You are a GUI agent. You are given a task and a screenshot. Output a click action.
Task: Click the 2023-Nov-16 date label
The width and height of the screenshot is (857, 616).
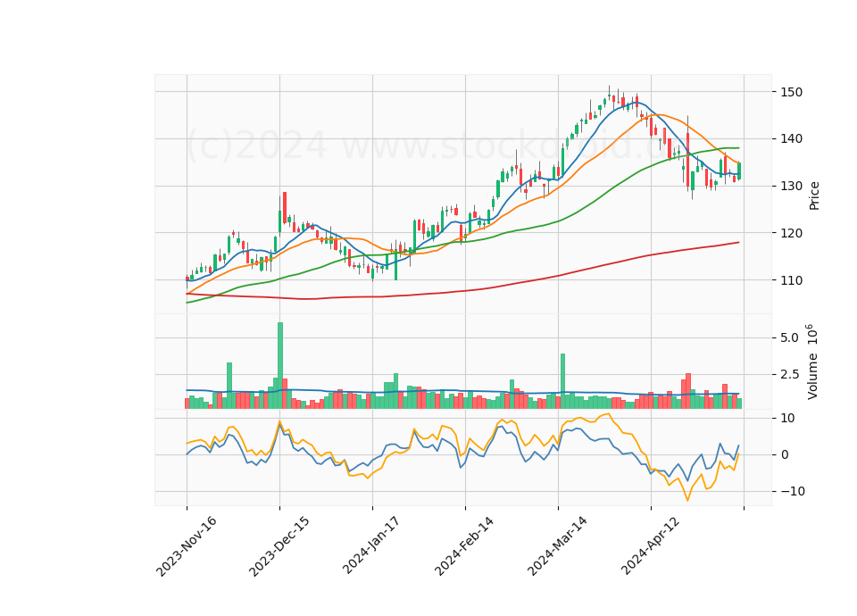coord(187,546)
